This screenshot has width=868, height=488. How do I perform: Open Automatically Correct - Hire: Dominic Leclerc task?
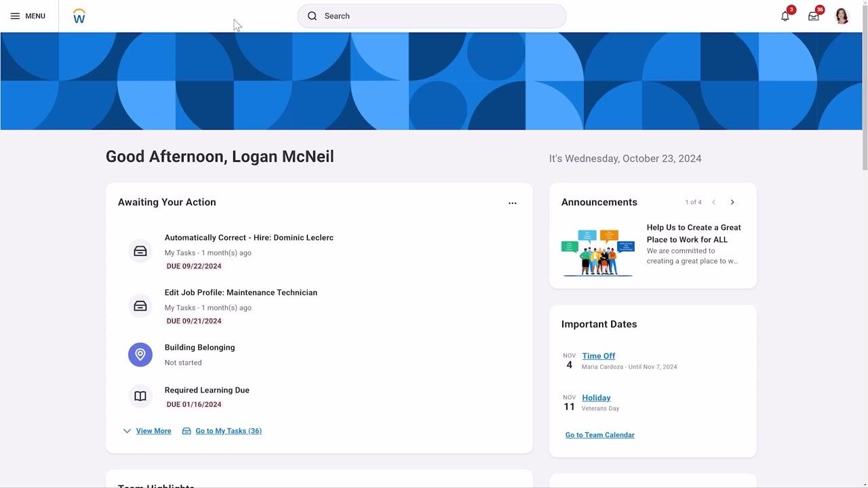[249, 238]
